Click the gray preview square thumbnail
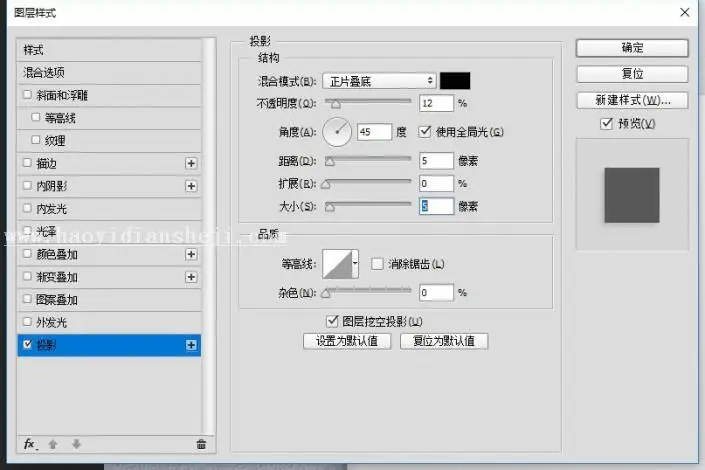Image resolution: width=705 pixels, height=470 pixels. [632, 195]
